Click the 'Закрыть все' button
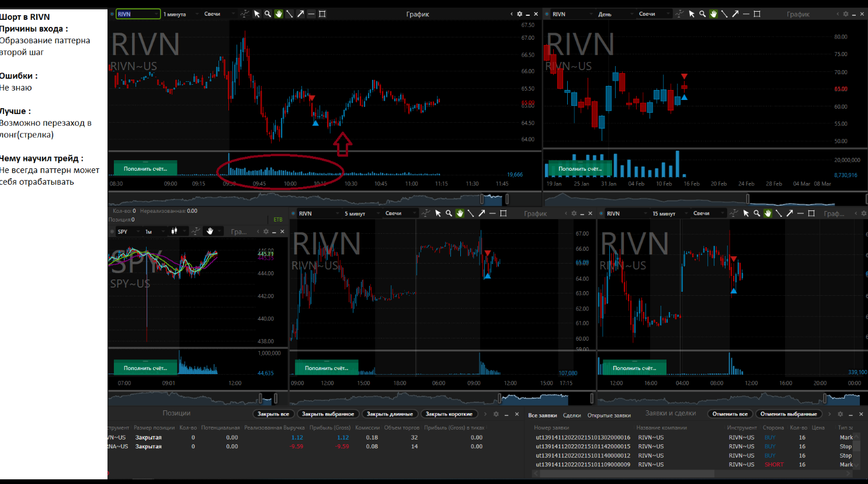868x484 pixels. (x=273, y=414)
